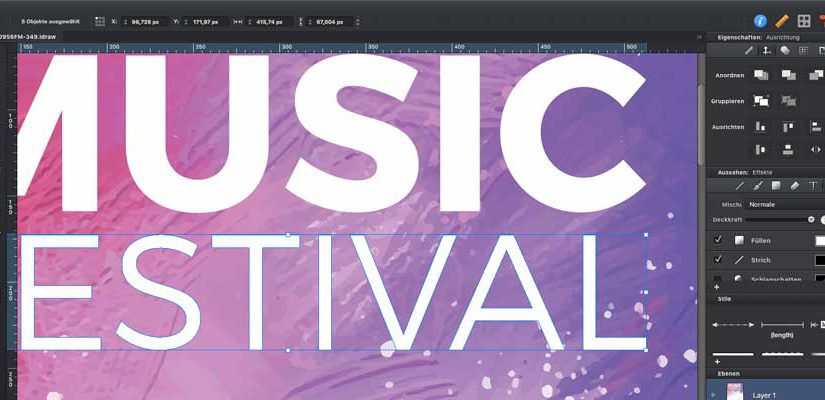
Task: Click the first align icon beside Ausrichten
Action: click(x=761, y=126)
